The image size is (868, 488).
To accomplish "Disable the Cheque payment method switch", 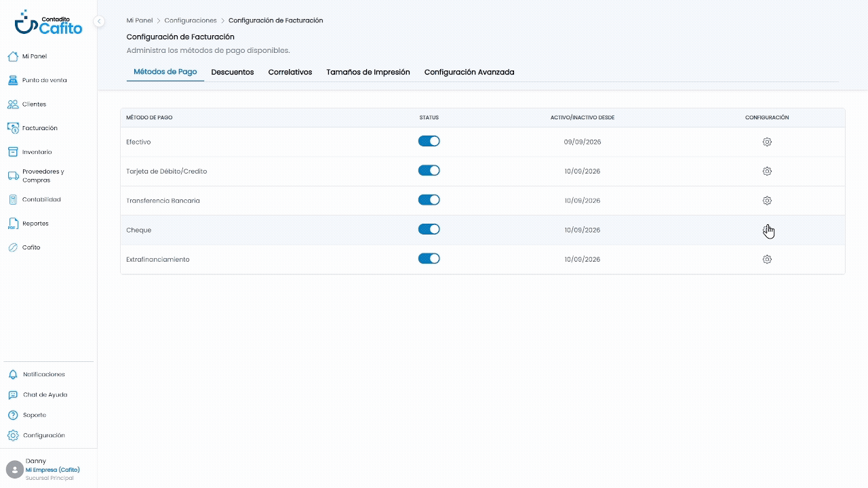I will pos(429,229).
